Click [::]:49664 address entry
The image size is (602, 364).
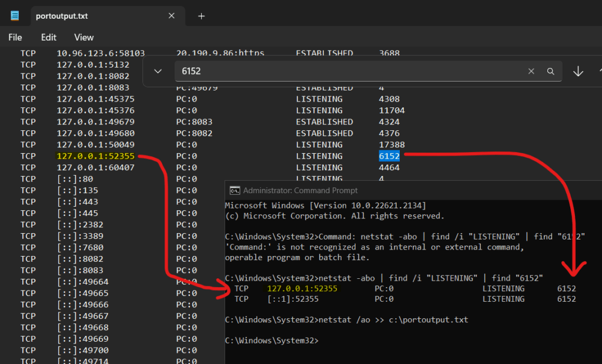(82, 282)
